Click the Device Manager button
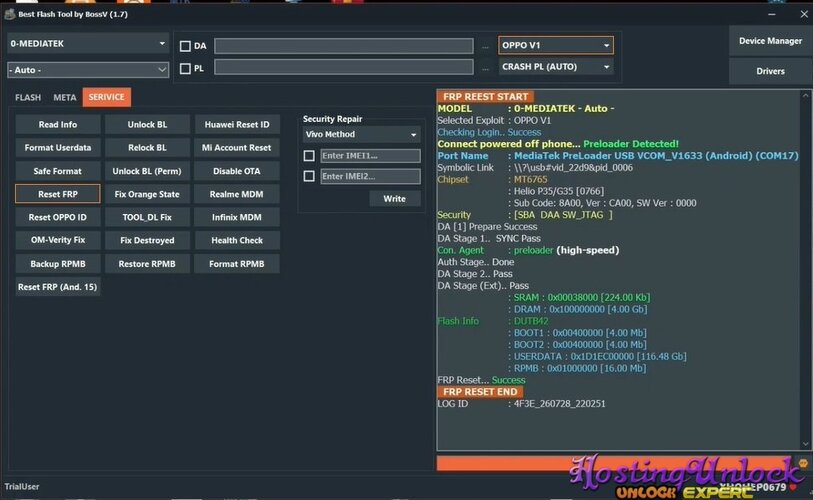 (x=770, y=41)
